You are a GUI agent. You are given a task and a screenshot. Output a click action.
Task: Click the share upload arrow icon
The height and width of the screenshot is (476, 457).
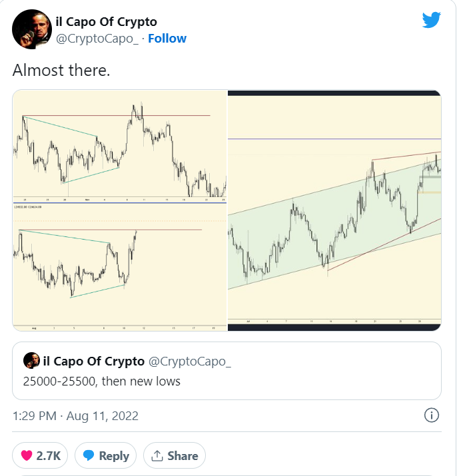pyautogui.click(x=157, y=455)
